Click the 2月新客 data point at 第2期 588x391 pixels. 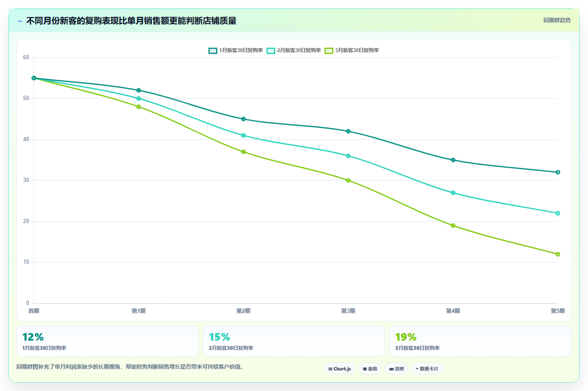[x=243, y=135]
